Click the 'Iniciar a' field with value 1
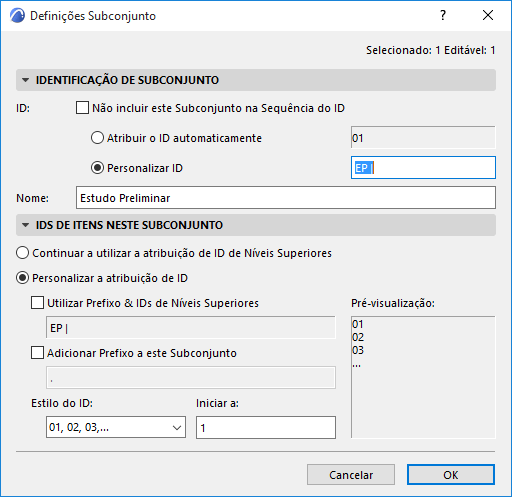 coord(266,427)
